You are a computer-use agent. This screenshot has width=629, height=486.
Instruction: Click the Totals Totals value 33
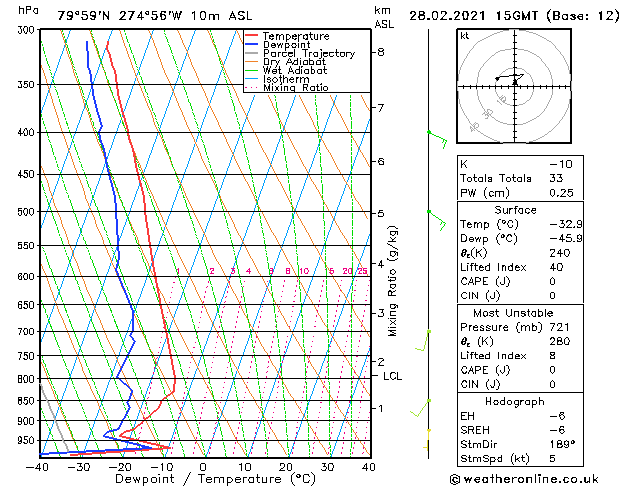click(556, 178)
